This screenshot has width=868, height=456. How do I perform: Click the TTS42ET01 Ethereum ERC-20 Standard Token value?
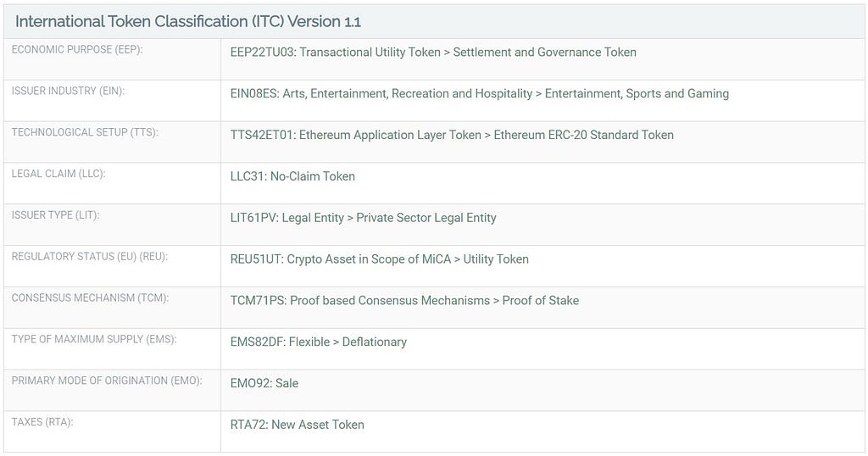tap(452, 135)
